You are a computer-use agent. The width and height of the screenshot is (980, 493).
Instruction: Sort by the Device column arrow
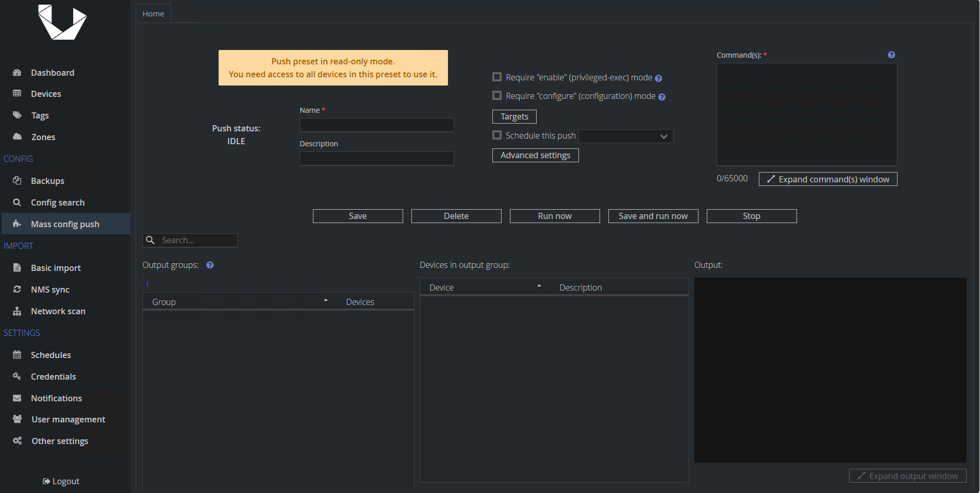click(x=539, y=285)
